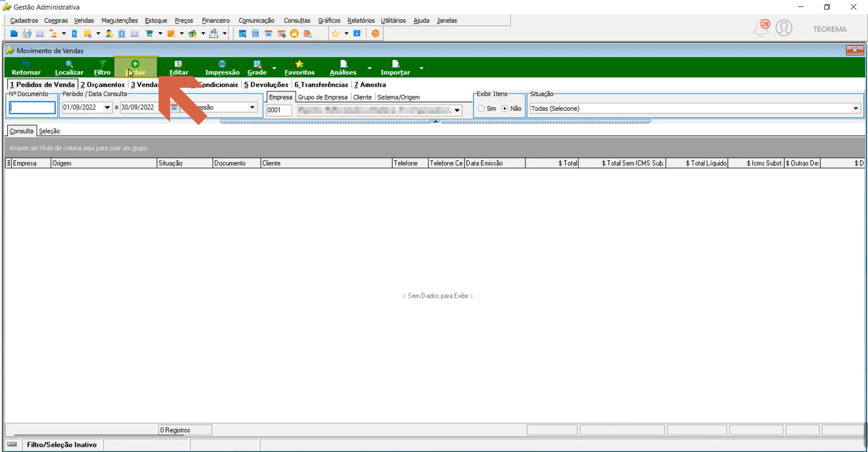Click the Filtro button
The width and height of the screenshot is (868, 452).
coord(102,68)
